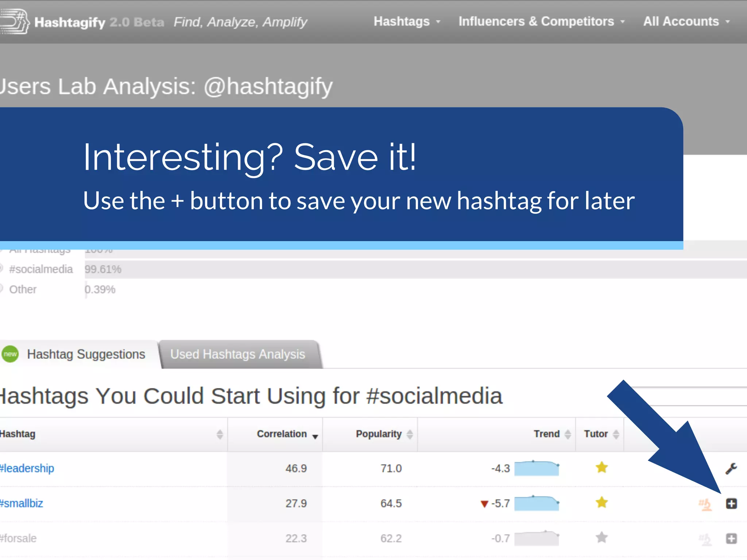Sort table by Hashtag column
The width and height of the screenshot is (747, 560).
click(x=113, y=434)
